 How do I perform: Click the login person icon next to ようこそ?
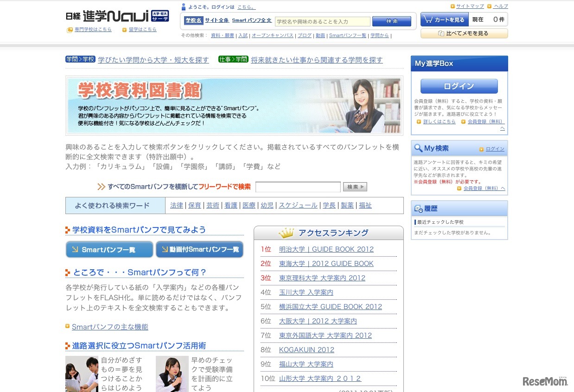(x=183, y=6)
